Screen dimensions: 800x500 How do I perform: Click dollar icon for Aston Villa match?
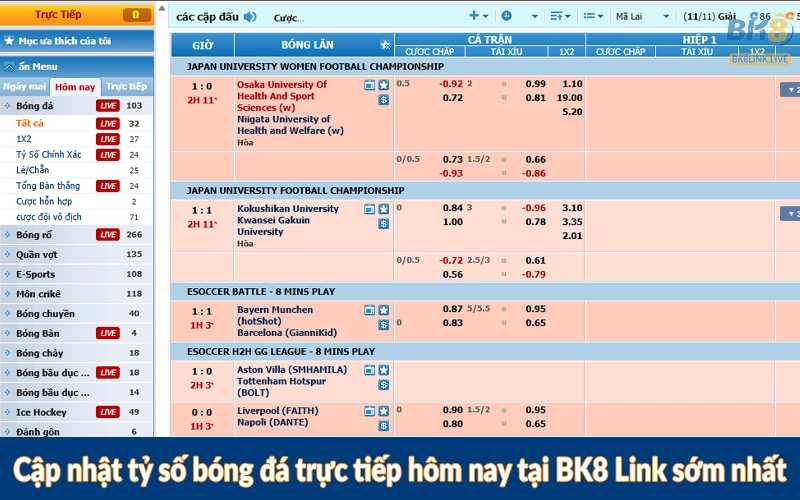[384, 385]
